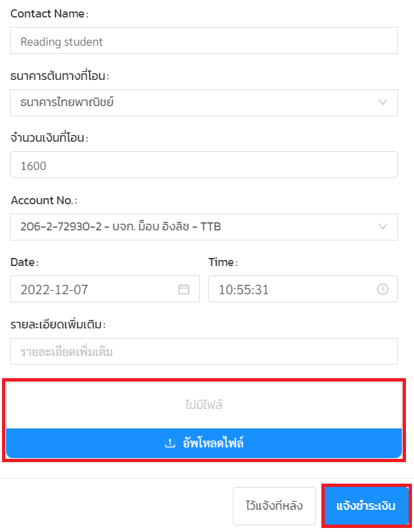Viewport: 414px width, 532px height.
Task: Expand the ธนาคารต้นทางที่โอน dropdown chevron
Action: 382,103
